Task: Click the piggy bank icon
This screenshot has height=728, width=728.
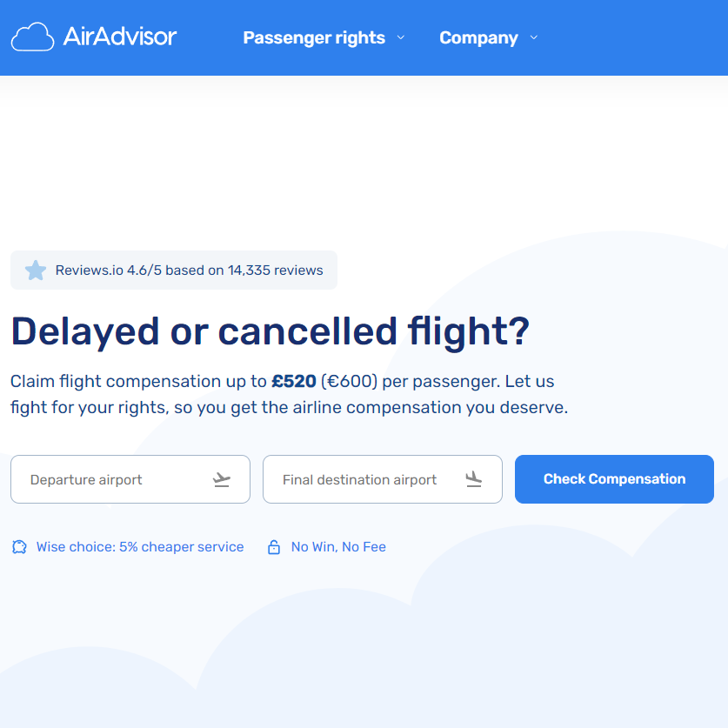Action: [19, 547]
